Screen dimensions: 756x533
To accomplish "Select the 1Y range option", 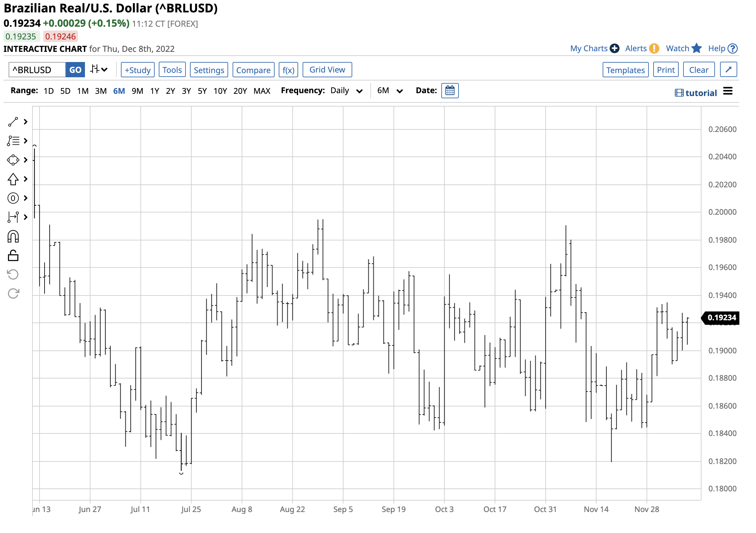I will pos(154,91).
